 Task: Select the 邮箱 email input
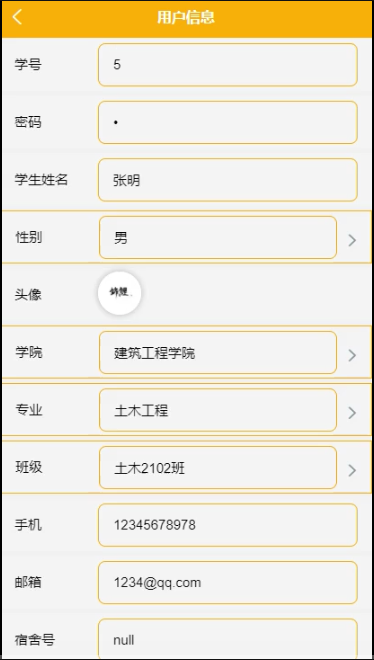coord(228,583)
